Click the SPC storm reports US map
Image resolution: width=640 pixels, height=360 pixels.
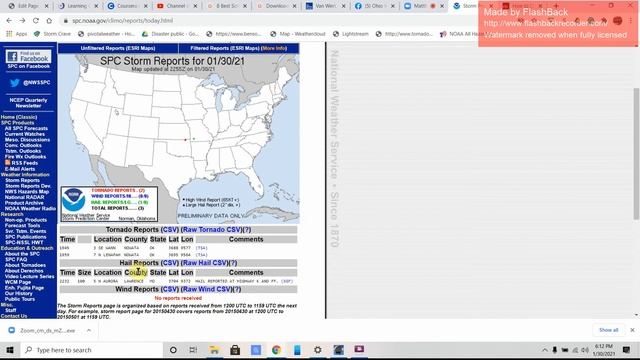[x=178, y=139]
